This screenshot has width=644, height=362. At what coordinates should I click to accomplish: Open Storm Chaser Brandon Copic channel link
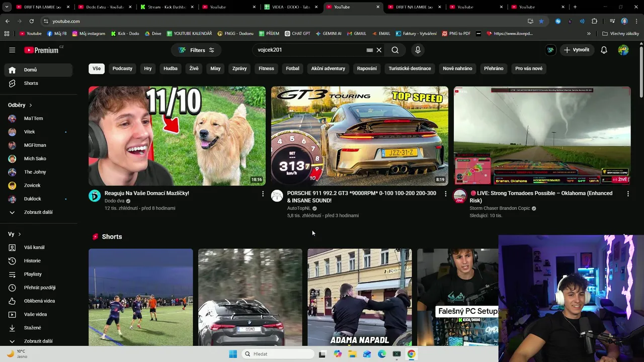(x=500, y=208)
